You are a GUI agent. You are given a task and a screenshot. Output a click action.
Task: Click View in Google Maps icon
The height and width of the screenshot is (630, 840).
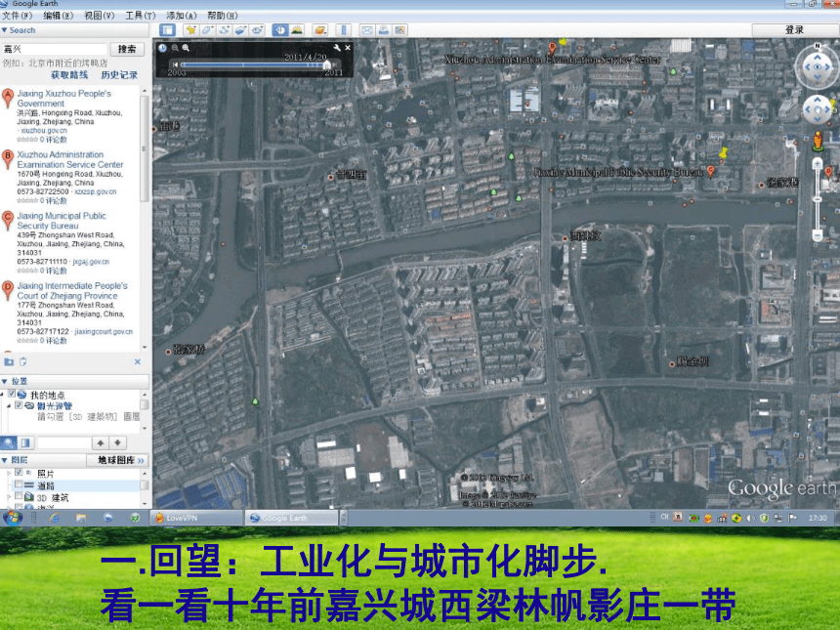400,30
